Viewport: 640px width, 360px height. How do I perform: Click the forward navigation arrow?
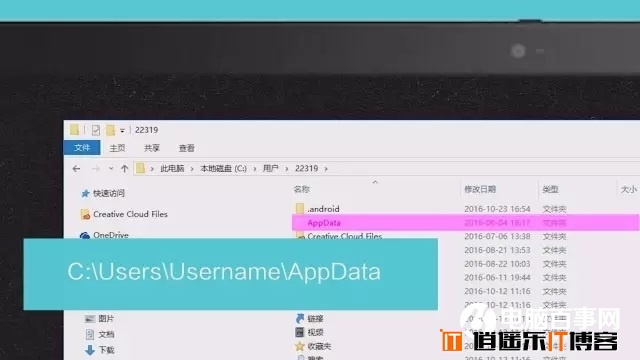96,169
